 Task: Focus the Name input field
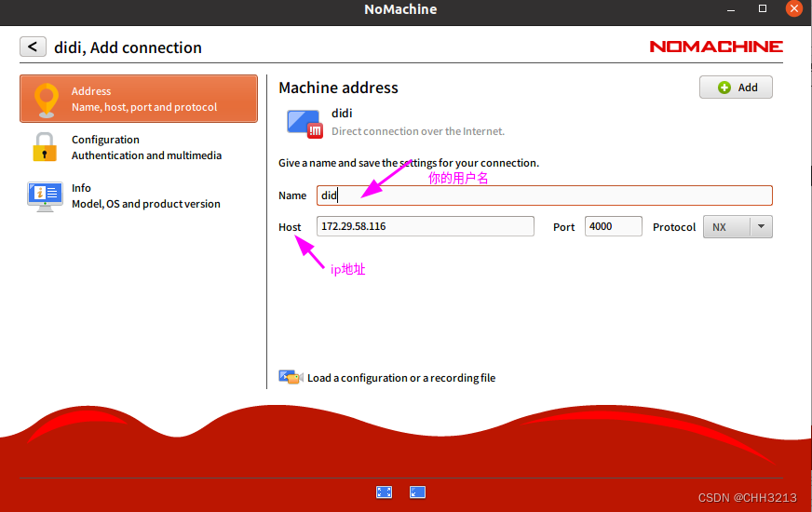(544, 195)
